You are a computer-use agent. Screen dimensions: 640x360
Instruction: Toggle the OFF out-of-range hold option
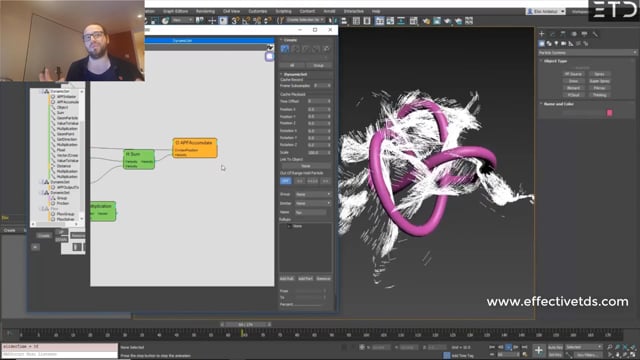click(286, 181)
